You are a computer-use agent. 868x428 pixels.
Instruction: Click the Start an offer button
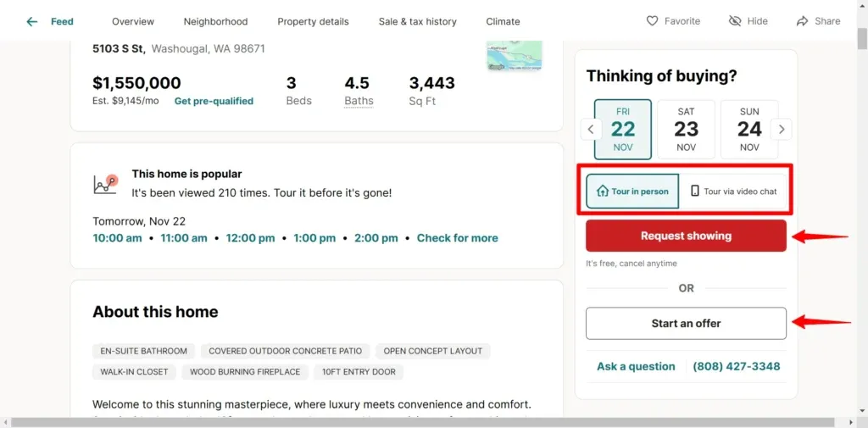tap(686, 323)
